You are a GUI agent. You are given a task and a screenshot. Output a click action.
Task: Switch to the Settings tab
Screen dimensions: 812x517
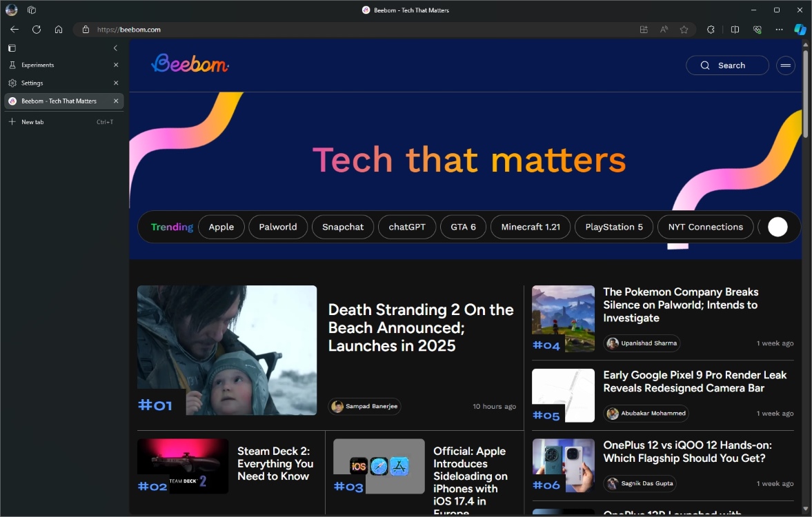[x=31, y=83]
